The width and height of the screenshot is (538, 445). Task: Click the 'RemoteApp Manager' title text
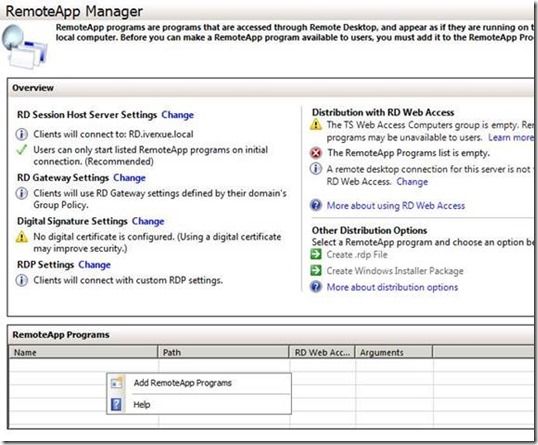tap(74, 11)
